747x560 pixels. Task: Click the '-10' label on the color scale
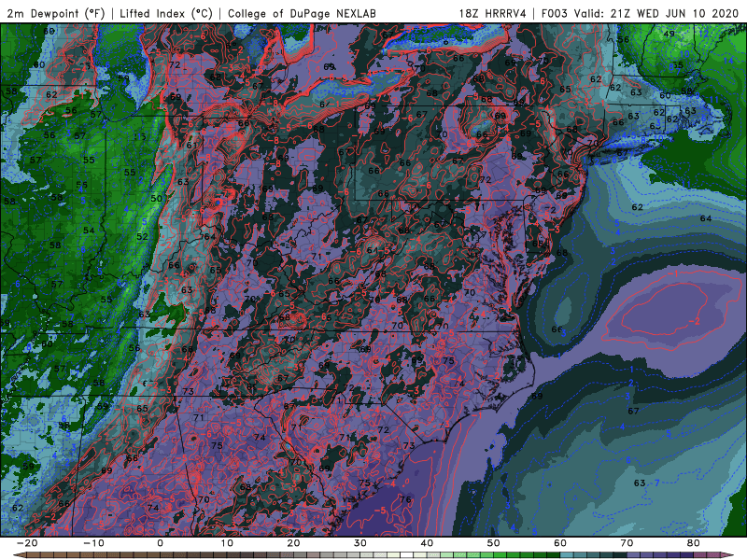93,543
